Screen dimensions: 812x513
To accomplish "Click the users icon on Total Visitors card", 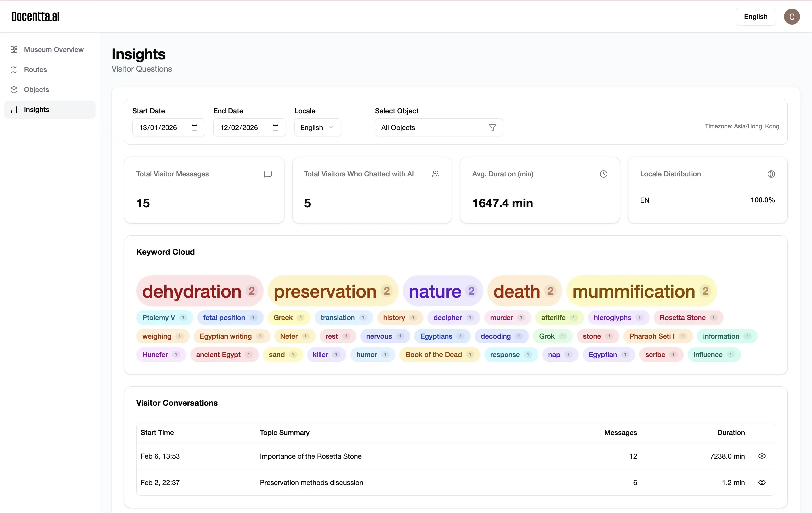I will pos(435,174).
